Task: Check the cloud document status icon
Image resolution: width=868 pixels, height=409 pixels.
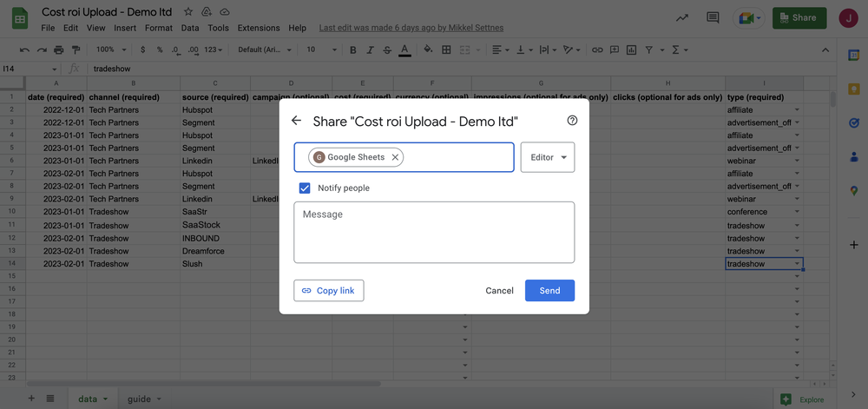Action: (224, 11)
